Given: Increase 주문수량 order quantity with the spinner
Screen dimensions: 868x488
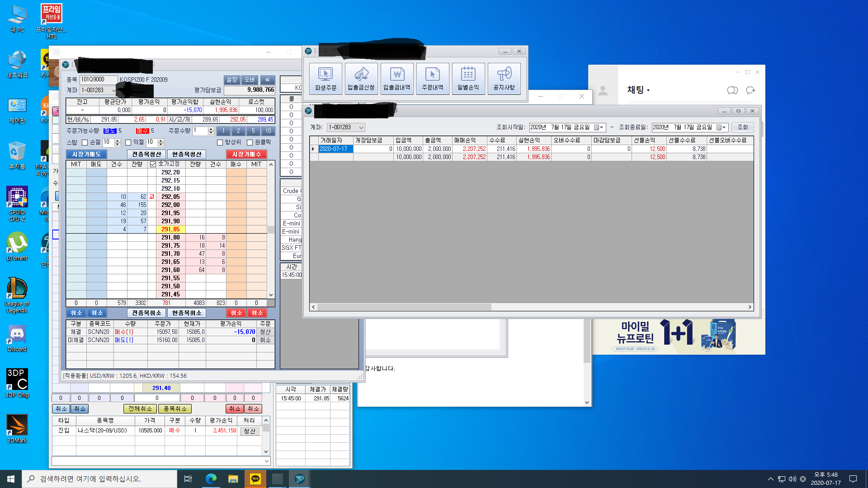Looking at the screenshot, I should (211, 129).
